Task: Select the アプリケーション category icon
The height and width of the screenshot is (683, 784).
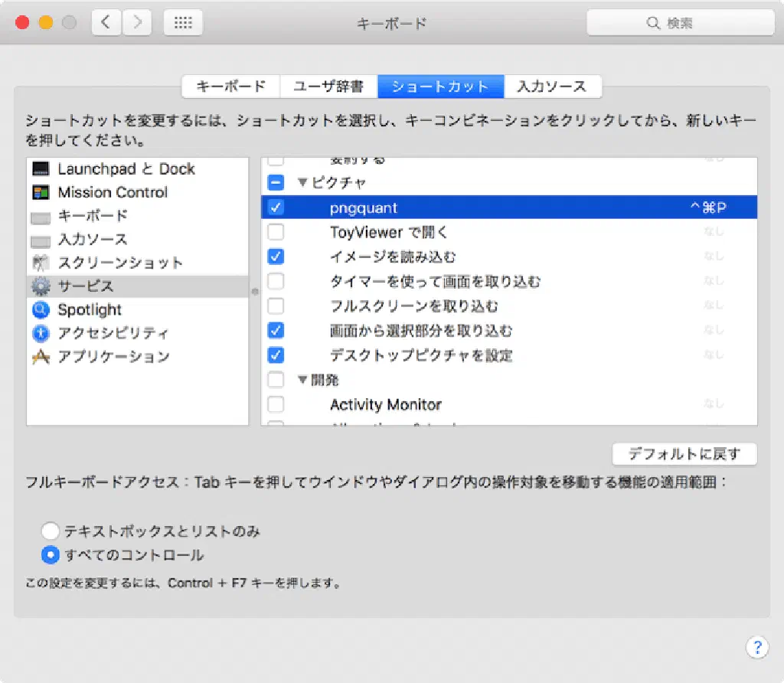Action: click(41, 357)
